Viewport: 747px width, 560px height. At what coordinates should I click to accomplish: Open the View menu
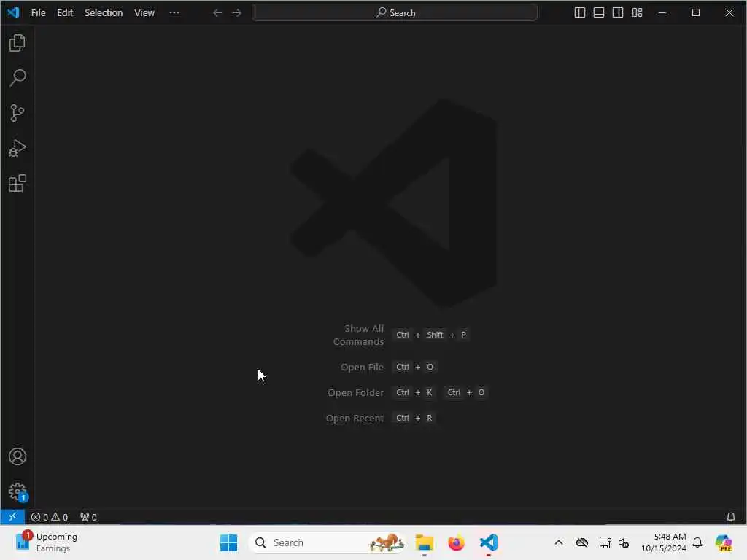[144, 13]
